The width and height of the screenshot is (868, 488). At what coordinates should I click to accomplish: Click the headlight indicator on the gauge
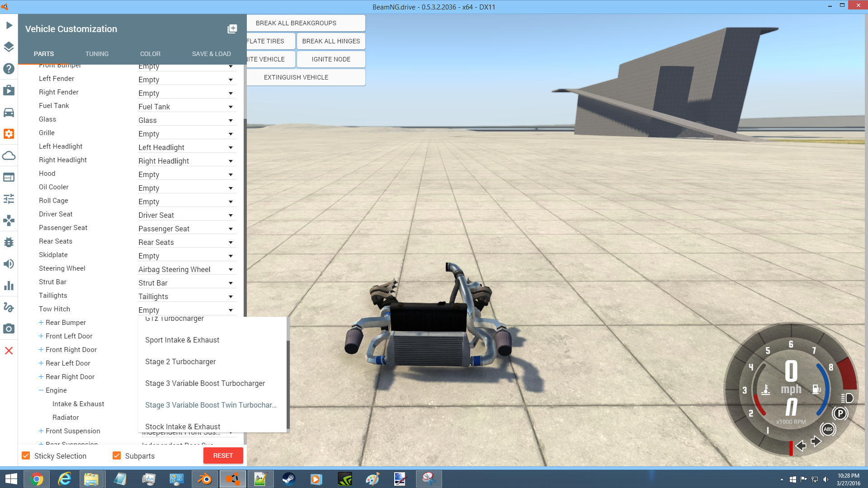pos(847,398)
